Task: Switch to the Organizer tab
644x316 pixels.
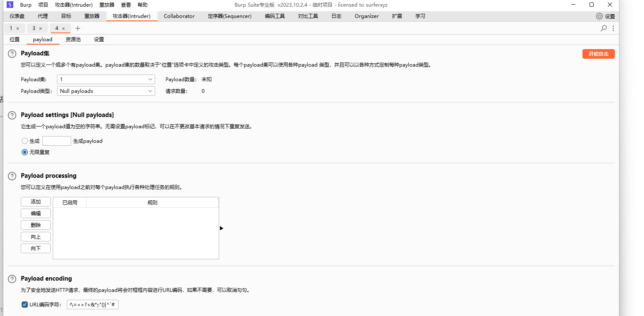Action: (367, 16)
